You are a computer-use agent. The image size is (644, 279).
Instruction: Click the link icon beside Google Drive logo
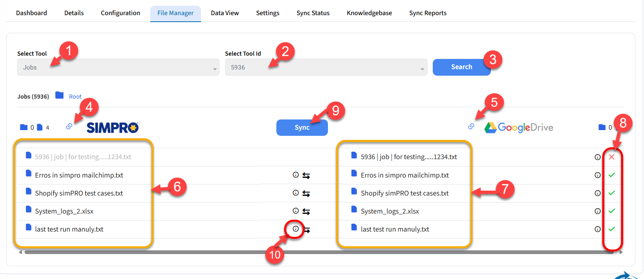point(471,126)
